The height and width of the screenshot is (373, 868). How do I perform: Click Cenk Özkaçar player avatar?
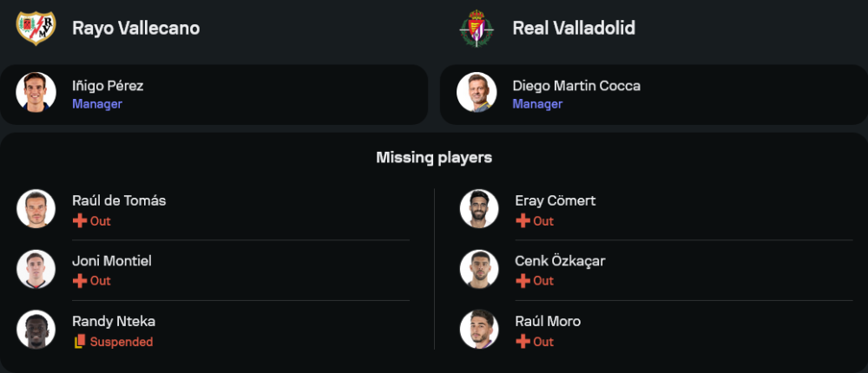[479, 269]
